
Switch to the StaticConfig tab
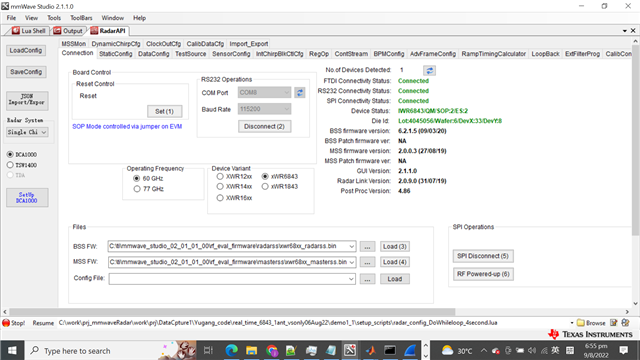(x=116, y=54)
